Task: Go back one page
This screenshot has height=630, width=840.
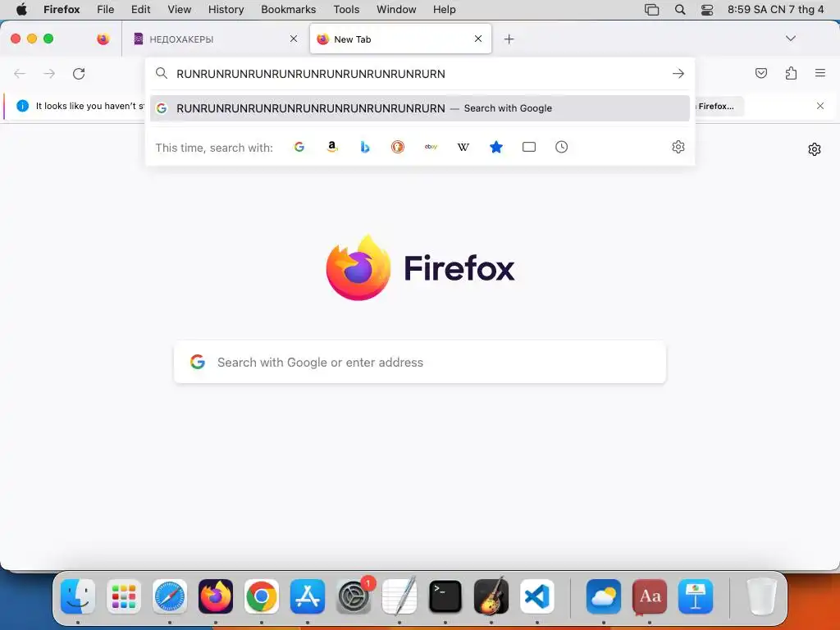Action: click(20, 73)
